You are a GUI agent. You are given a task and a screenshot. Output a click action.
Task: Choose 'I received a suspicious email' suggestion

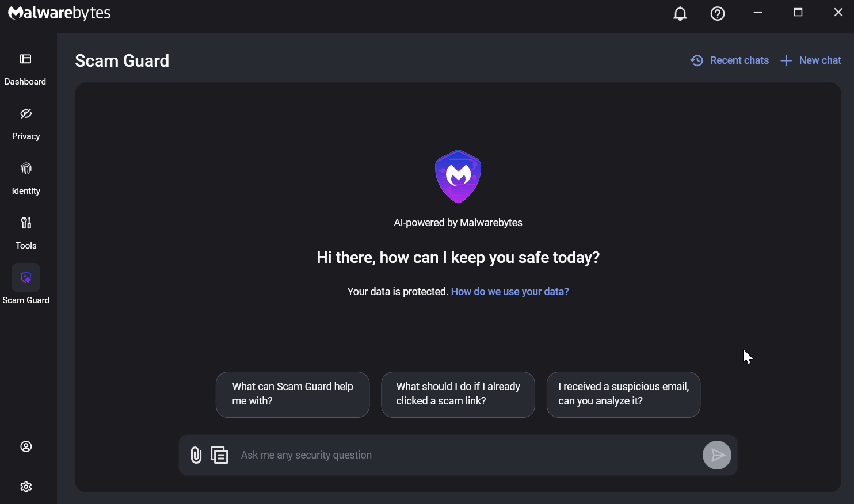(623, 395)
